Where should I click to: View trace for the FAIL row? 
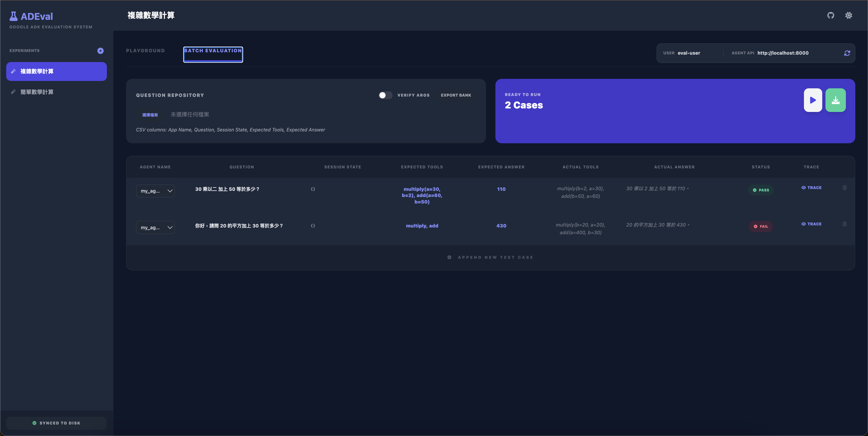coord(811,224)
